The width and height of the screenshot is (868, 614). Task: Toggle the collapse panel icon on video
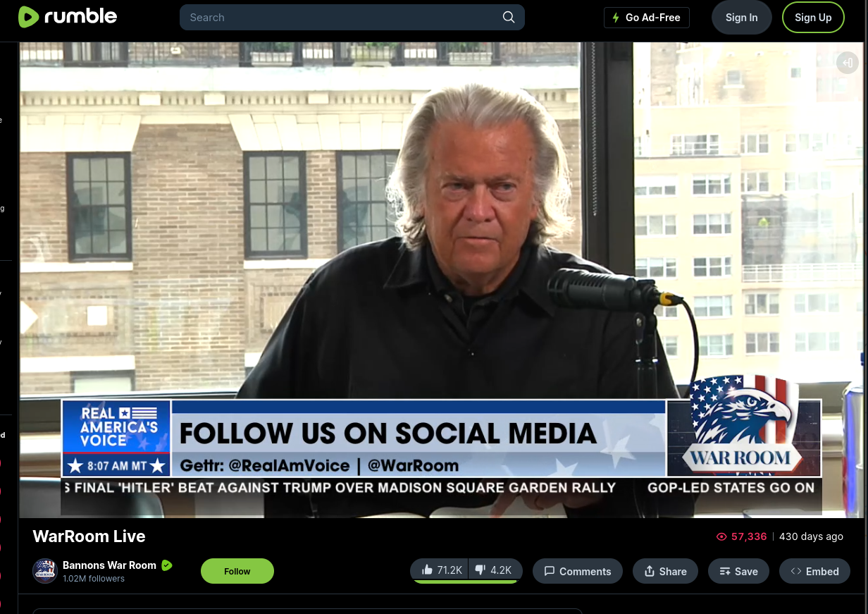coord(848,63)
